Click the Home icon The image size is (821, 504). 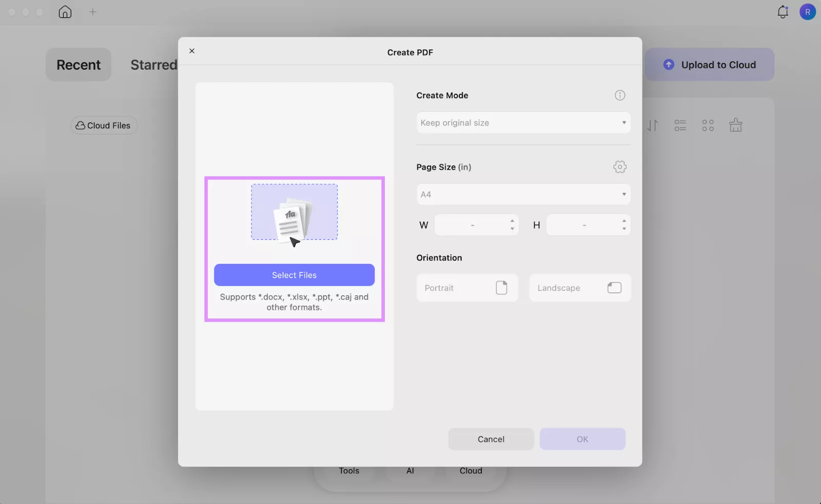(x=65, y=12)
